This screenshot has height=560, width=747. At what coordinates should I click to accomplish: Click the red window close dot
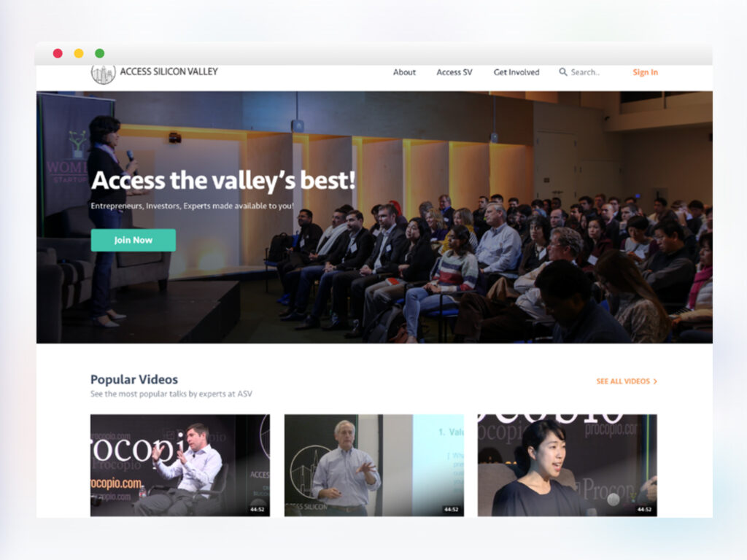[58, 53]
